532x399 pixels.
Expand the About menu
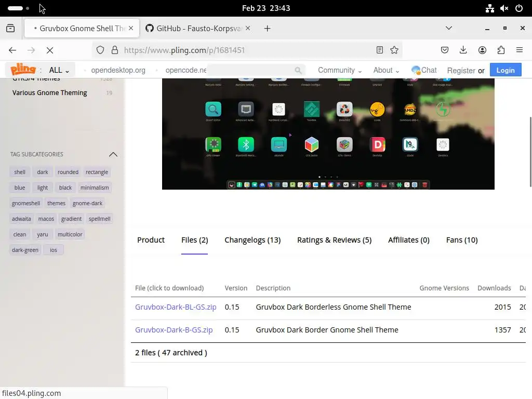[386, 70]
